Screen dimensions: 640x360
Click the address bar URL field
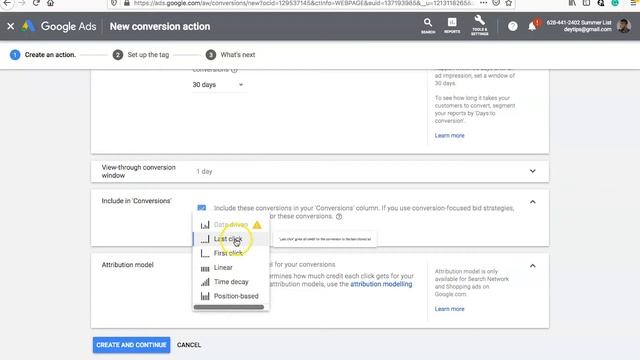(304, 3)
